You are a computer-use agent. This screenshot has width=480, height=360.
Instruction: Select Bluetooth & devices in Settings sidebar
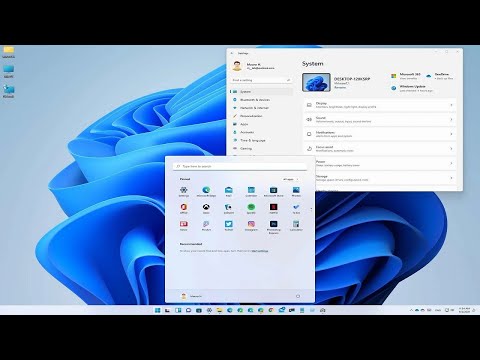tap(261, 100)
